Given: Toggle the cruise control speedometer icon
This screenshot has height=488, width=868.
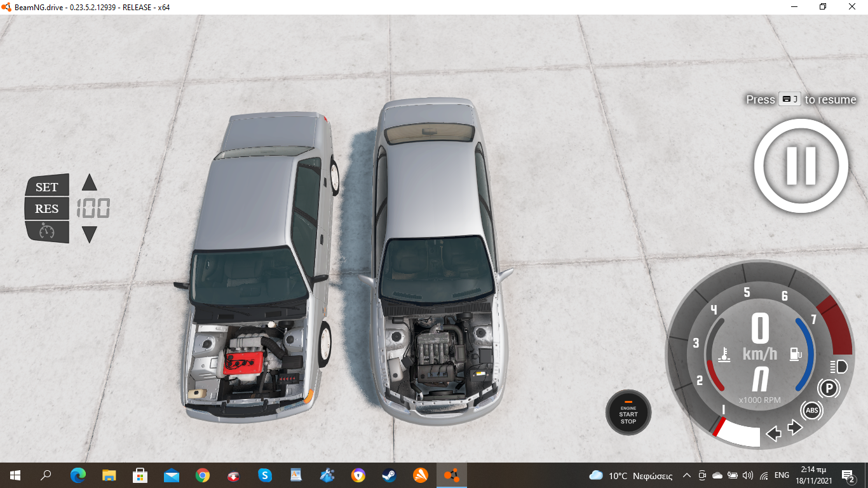Looking at the screenshot, I should pyautogui.click(x=47, y=231).
